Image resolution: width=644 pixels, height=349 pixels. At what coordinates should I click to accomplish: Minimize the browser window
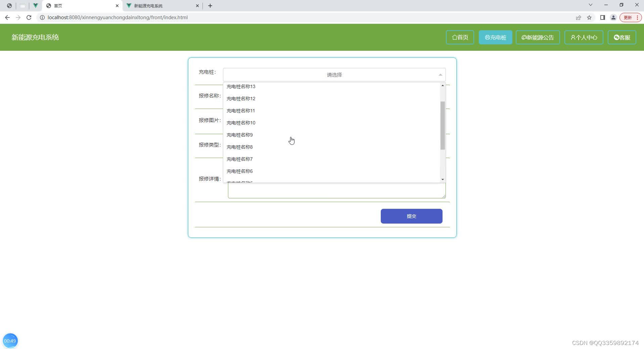click(x=606, y=5)
